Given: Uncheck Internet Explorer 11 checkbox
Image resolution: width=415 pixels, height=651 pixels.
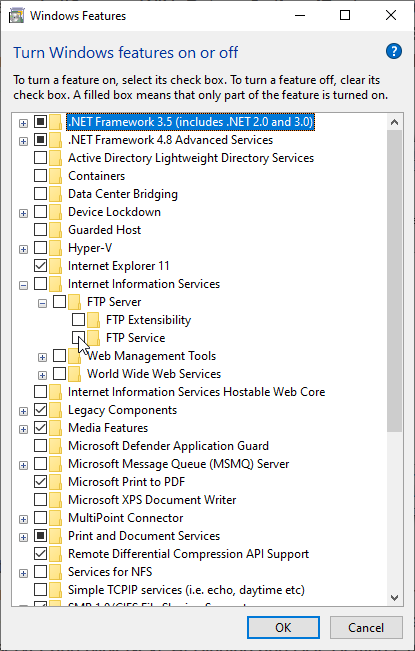Looking at the screenshot, I should (x=40, y=266).
